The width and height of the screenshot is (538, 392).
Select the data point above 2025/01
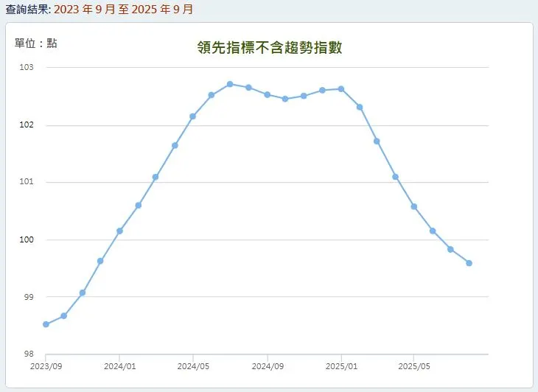pyautogui.click(x=341, y=89)
